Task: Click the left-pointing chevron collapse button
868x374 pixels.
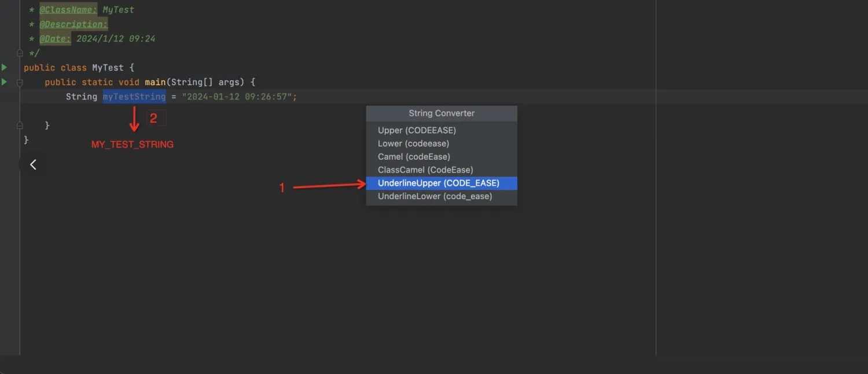Action: point(33,164)
